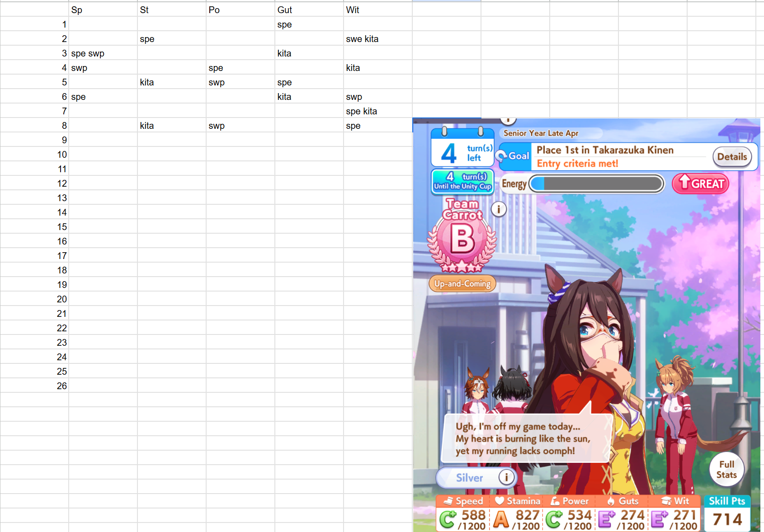Select the 'swp' cell in row 8
The image size is (764, 532).
point(241,126)
